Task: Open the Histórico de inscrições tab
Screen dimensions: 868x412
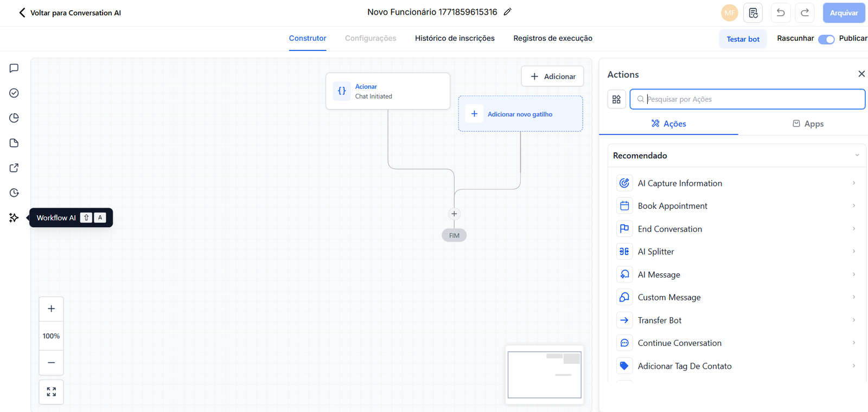Action: coord(455,38)
